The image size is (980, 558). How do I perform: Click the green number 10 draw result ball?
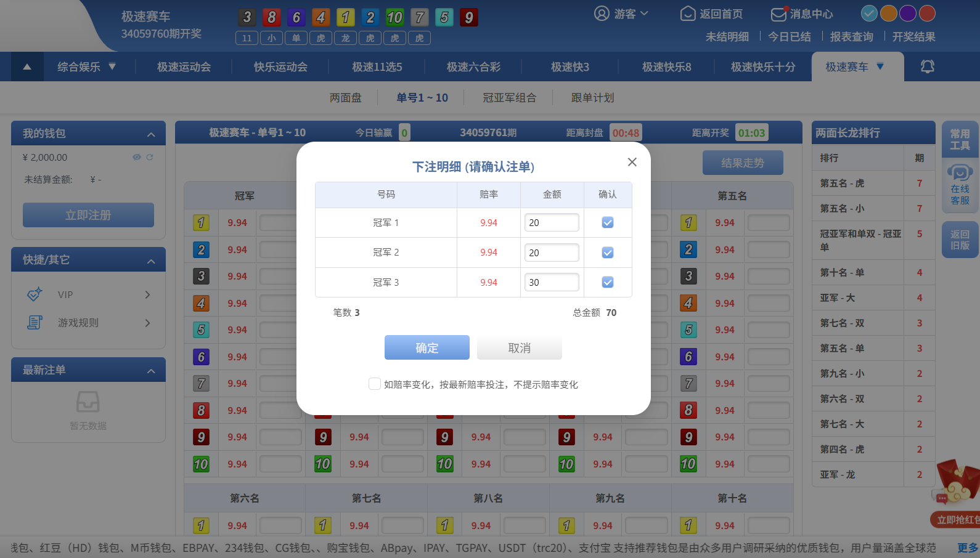395,17
